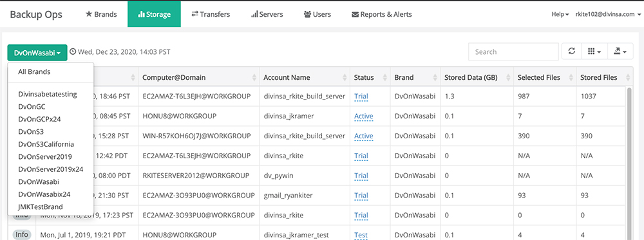
Task: Expand the Help menu
Action: point(560,14)
